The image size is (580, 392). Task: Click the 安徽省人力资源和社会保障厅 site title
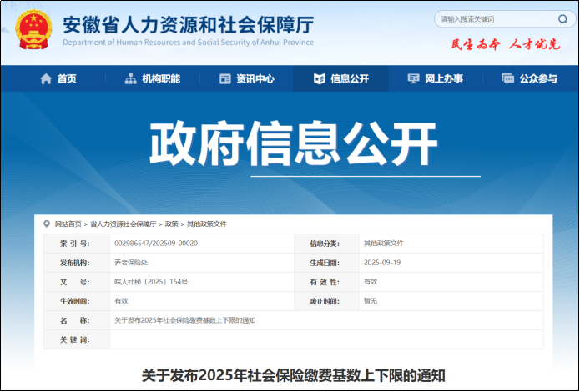(x=188, y=24)
